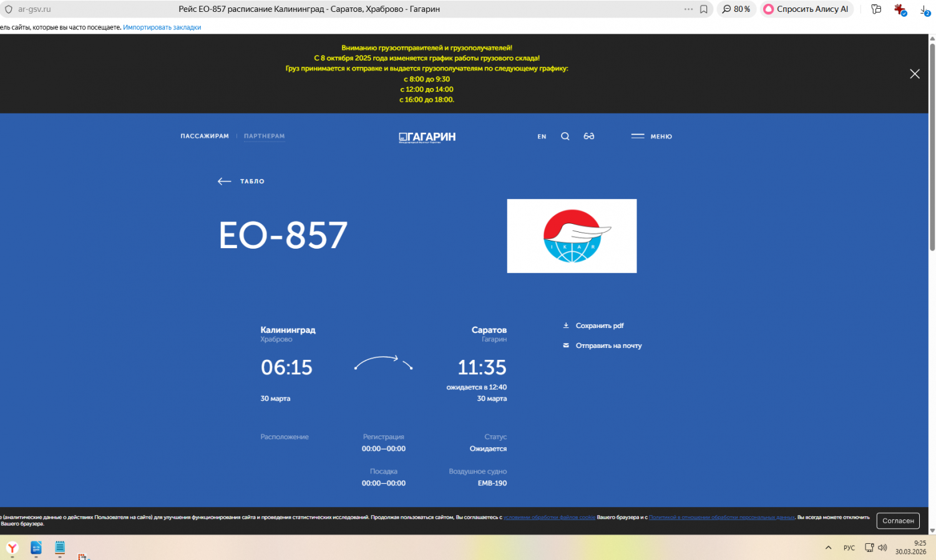Image resolution: width=936 pixels, height=560 pixels.
Task: Click the volume icon in system tray
Action: click(x=882, y=548)
